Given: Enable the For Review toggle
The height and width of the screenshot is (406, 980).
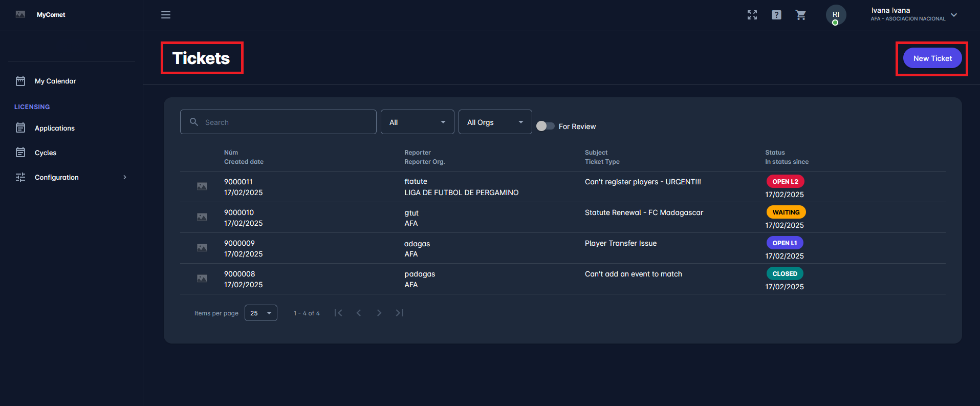Looking at the screenshot, I should click(x=545, y=126).
